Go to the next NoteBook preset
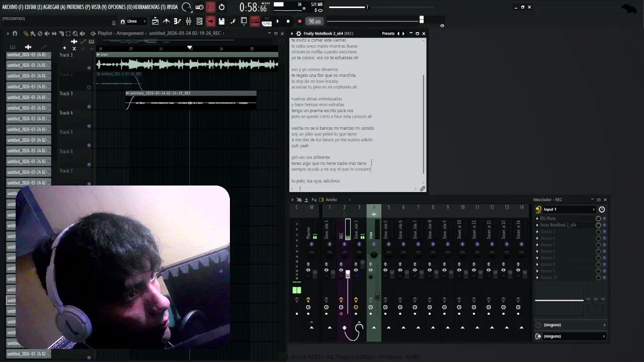Screen dimensions: 644x362 pos(404,34)
